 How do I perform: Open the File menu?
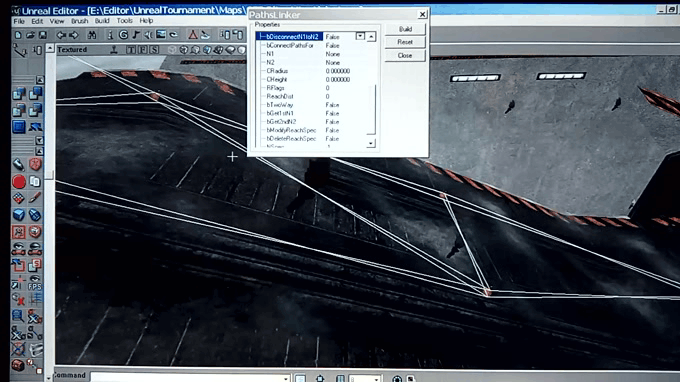coord(19,21)
